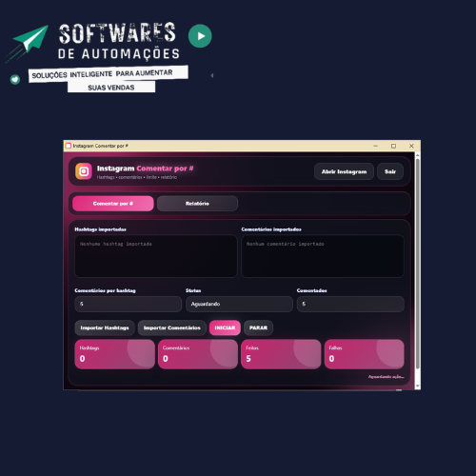Click Importar Hashtags button
The image size is (476, 476).
105,327
